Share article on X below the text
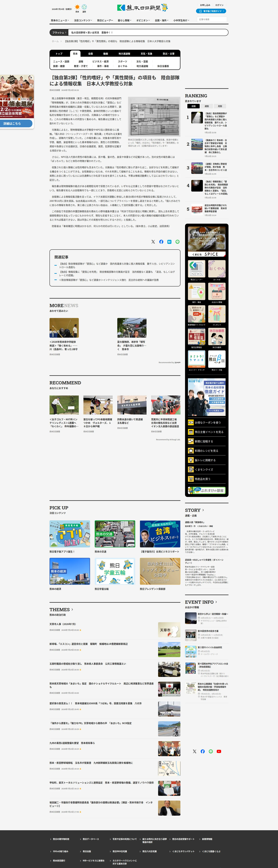The width and height of the screenshot is (278, 868). click(x=153, y=242)
